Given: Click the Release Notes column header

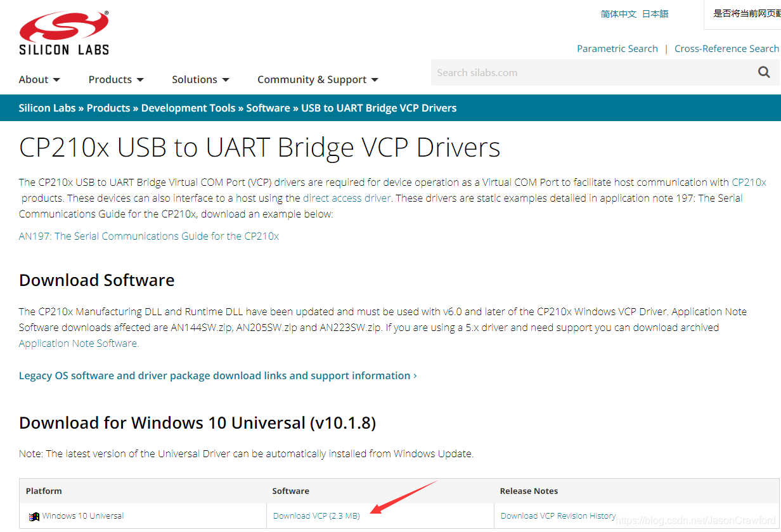Looking at the screenshot, I should (529, 491).
